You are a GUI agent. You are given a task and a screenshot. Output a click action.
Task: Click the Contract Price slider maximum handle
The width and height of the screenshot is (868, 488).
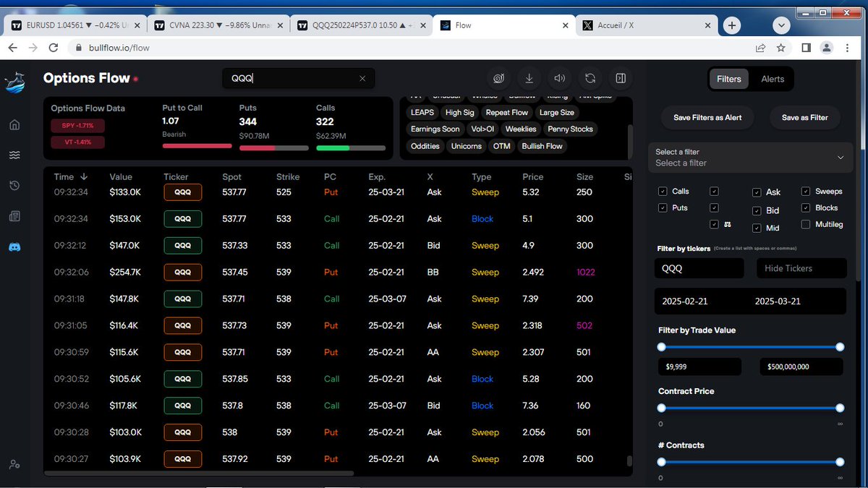[x=840, y=408]
